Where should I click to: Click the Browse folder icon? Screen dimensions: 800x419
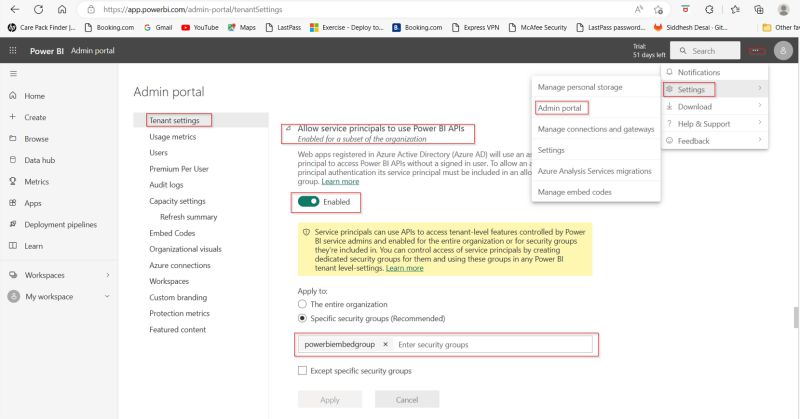point(13,138)
